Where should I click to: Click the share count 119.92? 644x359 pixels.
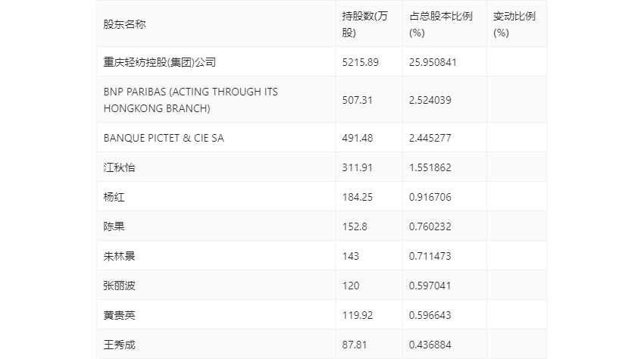coord(358,316)
